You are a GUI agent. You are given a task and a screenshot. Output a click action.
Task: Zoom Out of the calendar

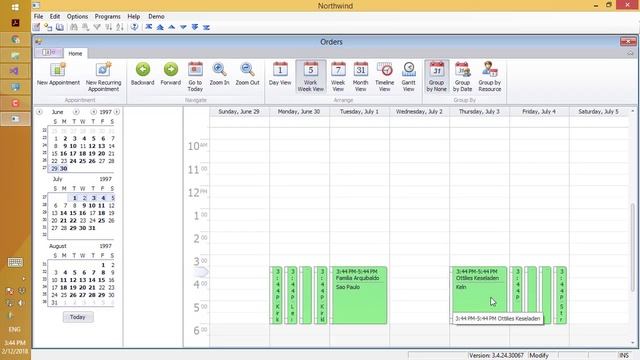point(247,74)
